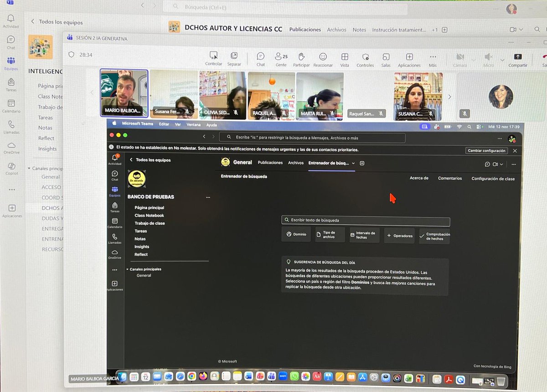
Task: Select Marta Rui video thumbnail
Action: pyautogui.click(x=320, y=96)
